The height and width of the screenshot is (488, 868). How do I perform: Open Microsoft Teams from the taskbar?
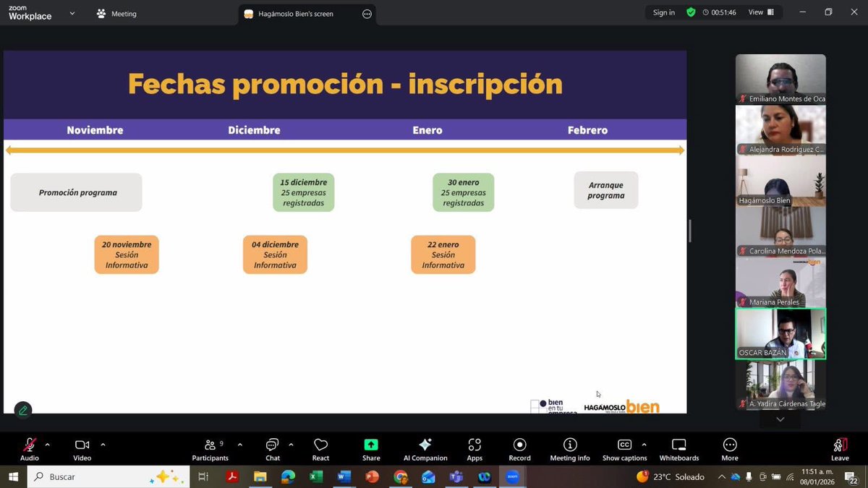coord(456,476)
